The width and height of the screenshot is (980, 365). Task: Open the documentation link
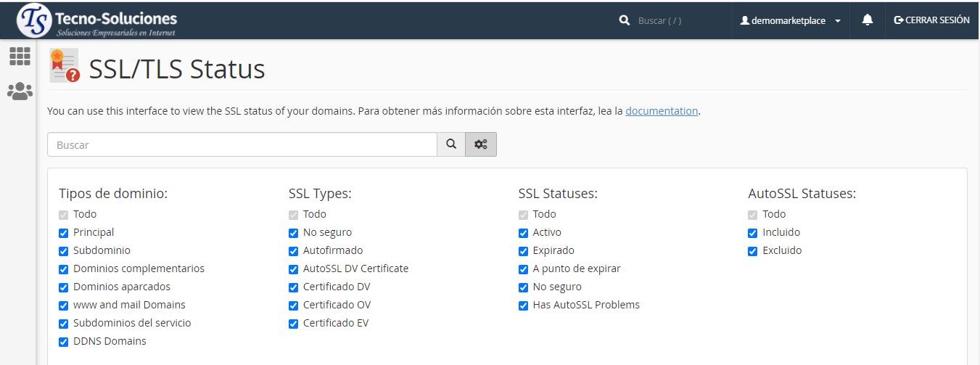click(661, 111)
